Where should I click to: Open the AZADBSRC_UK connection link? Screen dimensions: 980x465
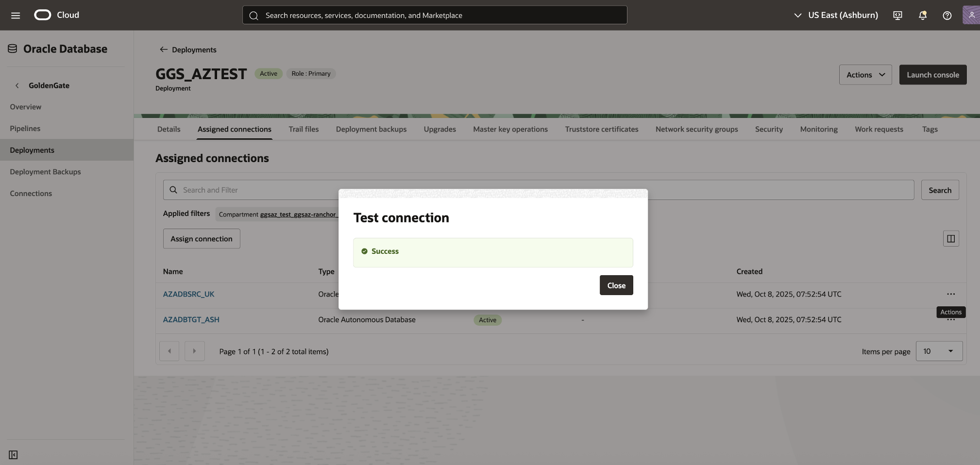pos(189,294)
